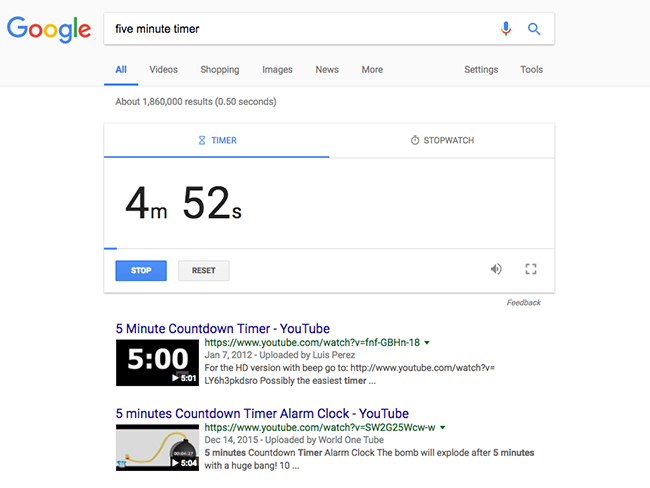Click the 4m 52s timer display
The height and width of the screenshot is (488, 650).
[183, 204]
